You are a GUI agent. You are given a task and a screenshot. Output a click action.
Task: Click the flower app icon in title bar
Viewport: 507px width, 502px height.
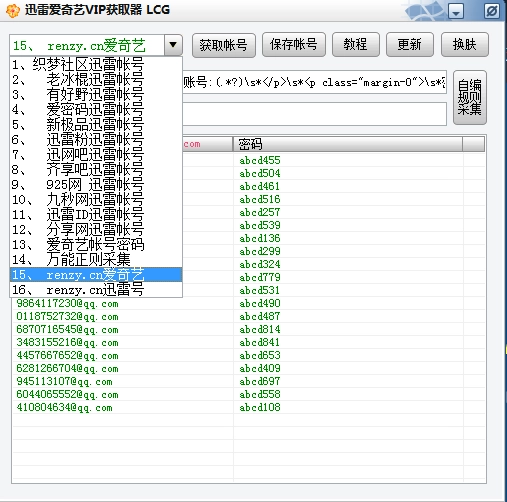(x=13, y=11)
